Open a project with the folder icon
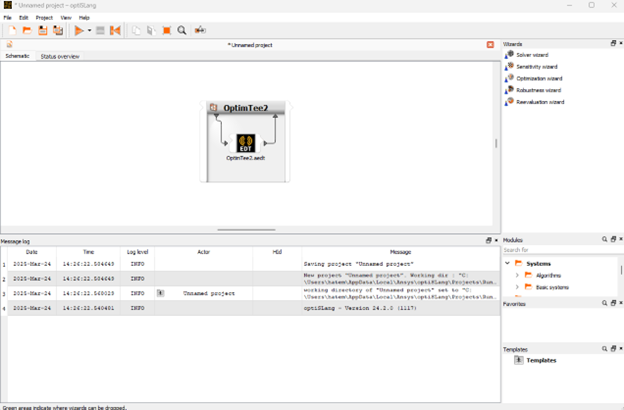624x410 pixels. tap(27, 30)
